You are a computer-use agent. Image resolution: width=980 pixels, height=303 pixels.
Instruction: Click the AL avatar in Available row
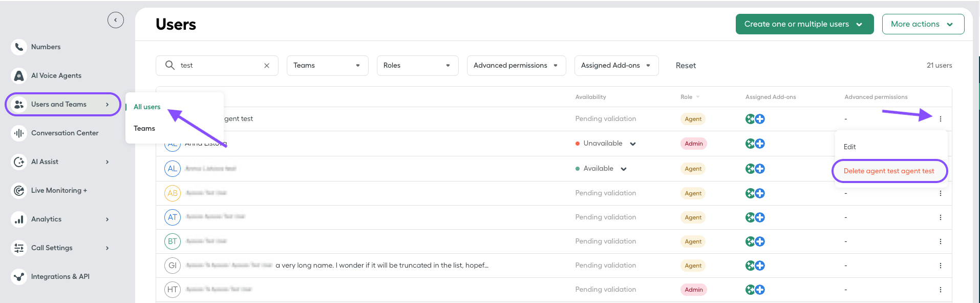pyautogui.click(x=173, y=169)
